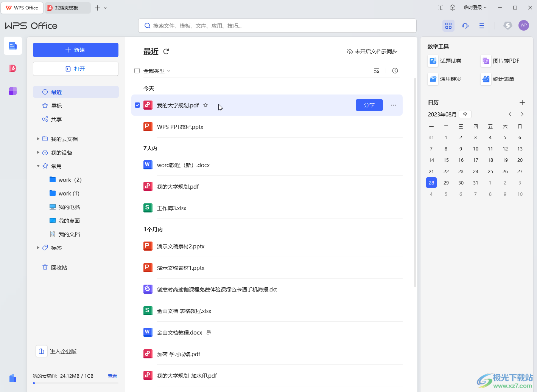Collapse the 常用 tree node
537x392 pixels.
[x=38, y=166]
